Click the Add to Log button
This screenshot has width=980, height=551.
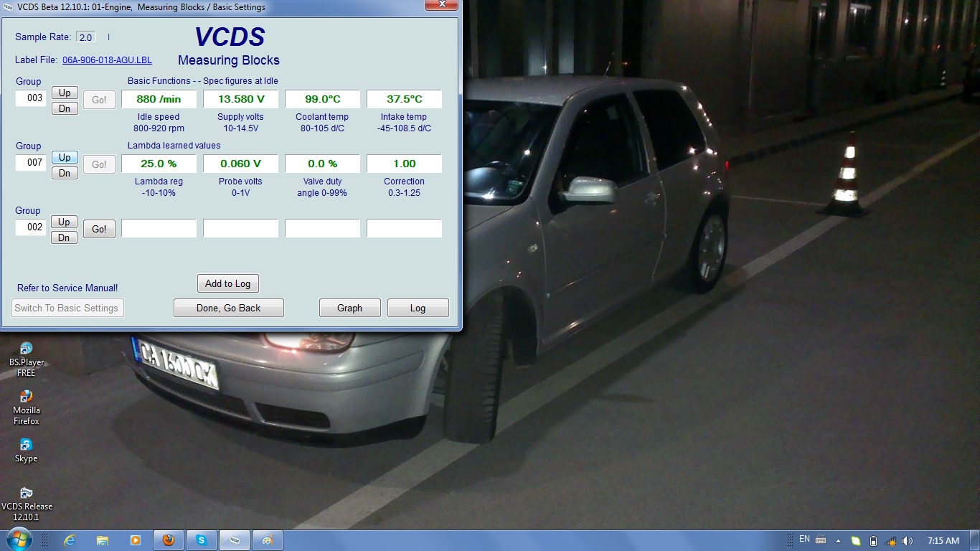(227, 283)
